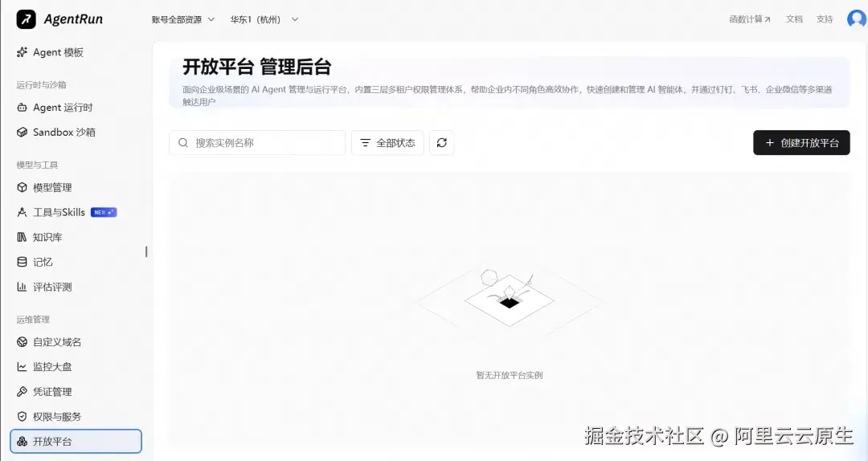Click the 开放平台 icon in sidebar

pos(22,442)
